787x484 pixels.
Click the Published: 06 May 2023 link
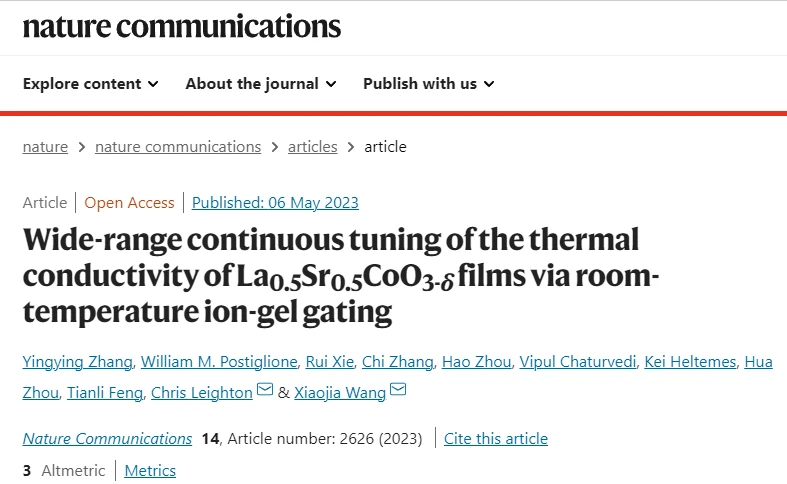[275, 202]
